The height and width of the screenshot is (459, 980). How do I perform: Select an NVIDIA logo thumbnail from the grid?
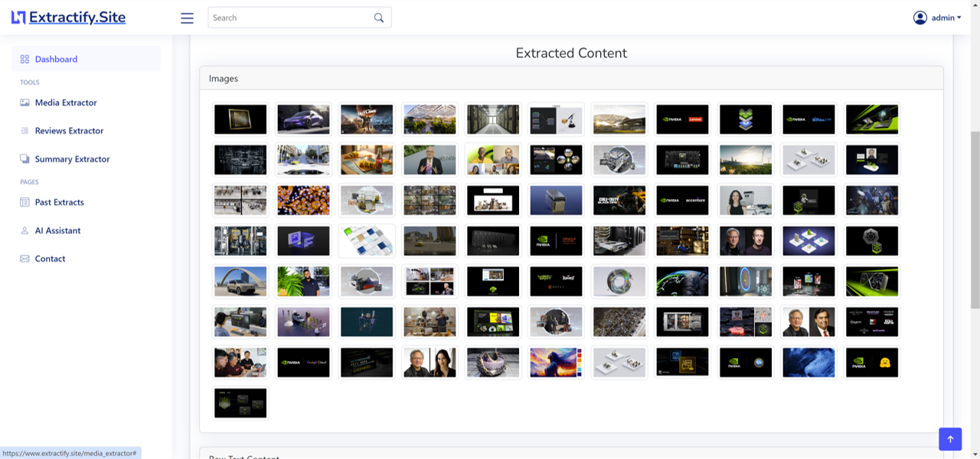click(682, 119)
